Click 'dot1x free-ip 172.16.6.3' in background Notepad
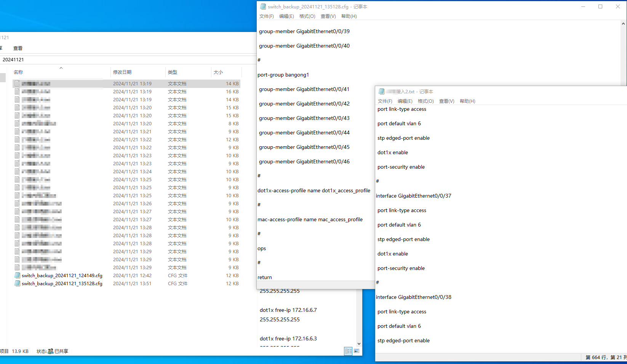627x364 pixels. 288,339
